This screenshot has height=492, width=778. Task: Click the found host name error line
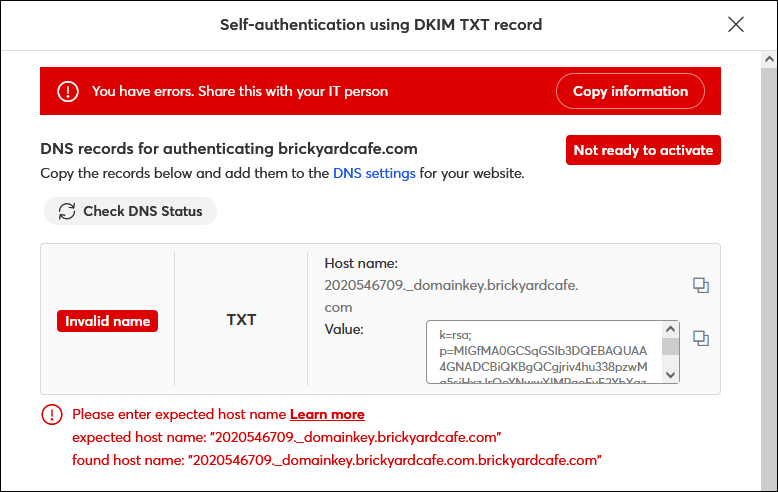336,460
